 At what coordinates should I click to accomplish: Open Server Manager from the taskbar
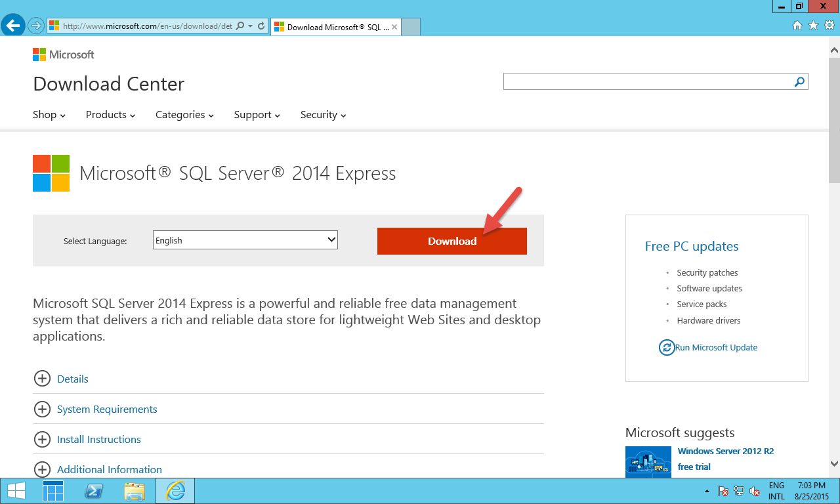tap(53, 490)
